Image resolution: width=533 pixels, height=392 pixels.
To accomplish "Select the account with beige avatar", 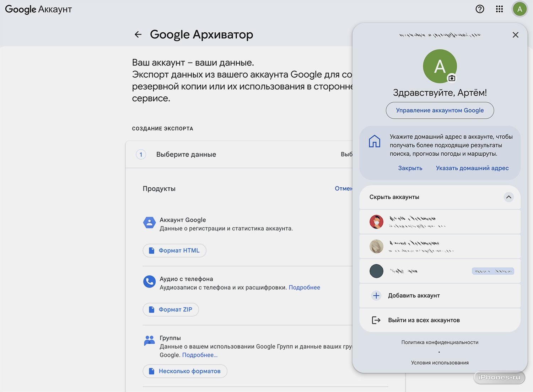I will 440,246.
